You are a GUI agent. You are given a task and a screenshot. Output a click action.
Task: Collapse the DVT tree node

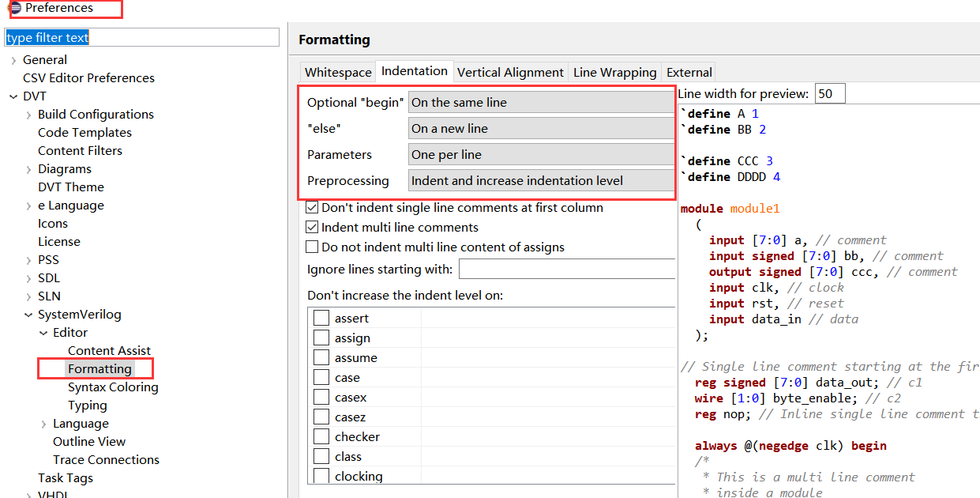click(13, 96)
